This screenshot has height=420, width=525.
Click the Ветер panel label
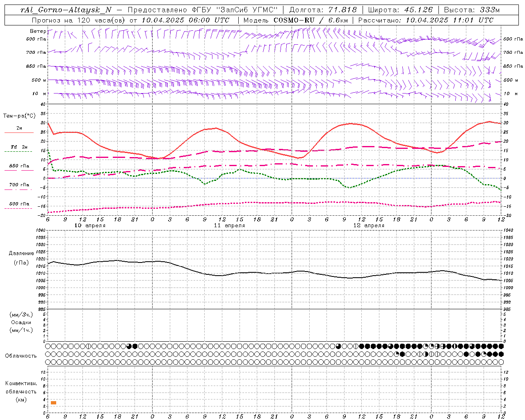tap(38, 31)
